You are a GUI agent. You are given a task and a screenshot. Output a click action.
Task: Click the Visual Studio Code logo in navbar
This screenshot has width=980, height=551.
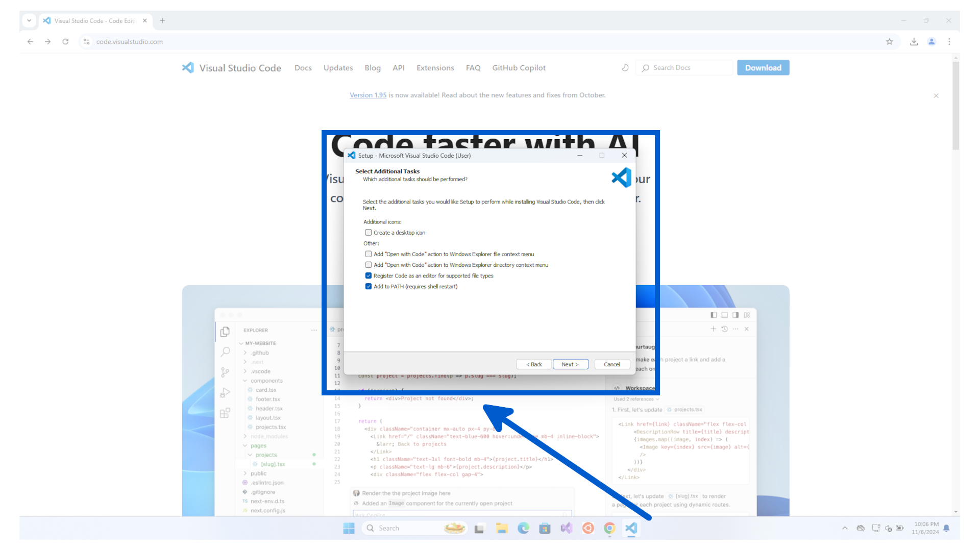[188, 67]
